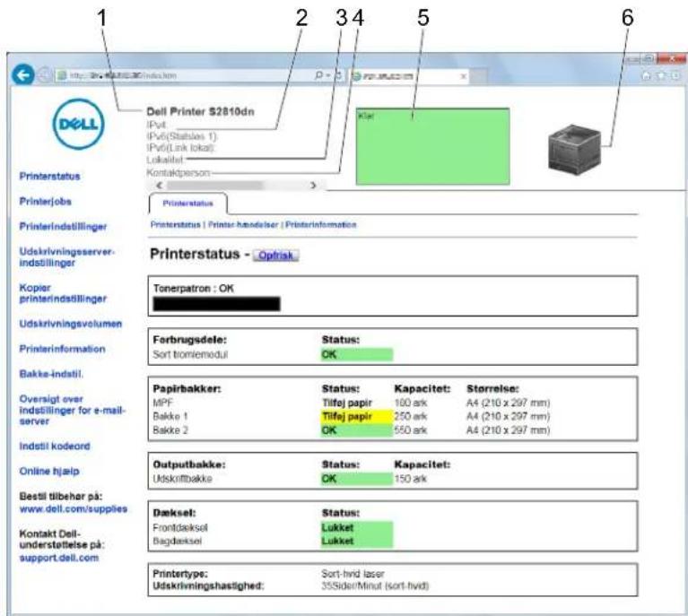The image size is (688, 616).
Task: Open Printerstatus in left menu
Action: coord(49,177)
